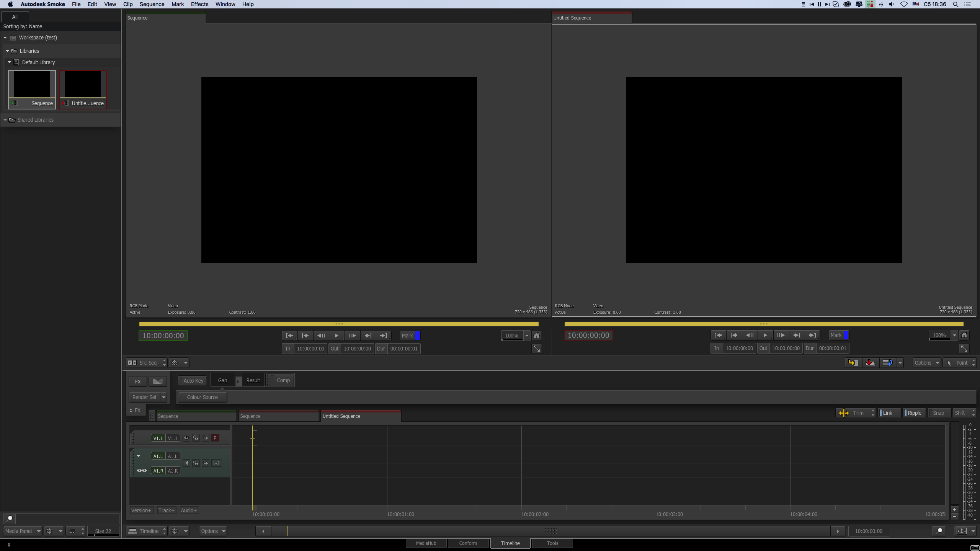Collapse the Default Library
The height and width of the screenshot is (551, 980).
[x=10, y=62]
